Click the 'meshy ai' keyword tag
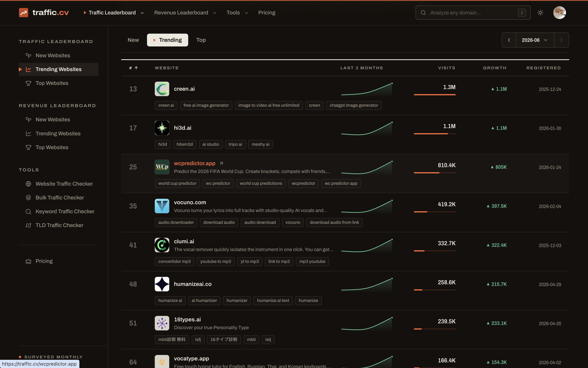Image resolution: width=588 pixels, height=368 pixels. click(x=260, y=144)
